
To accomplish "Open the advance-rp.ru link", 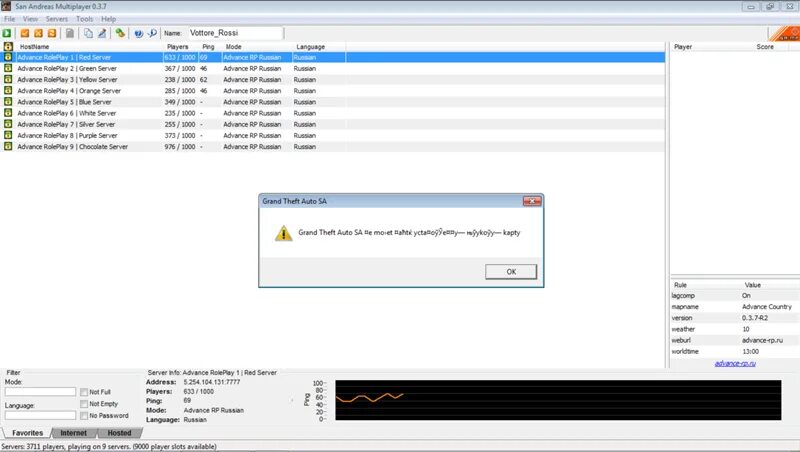I will [735, 363].
